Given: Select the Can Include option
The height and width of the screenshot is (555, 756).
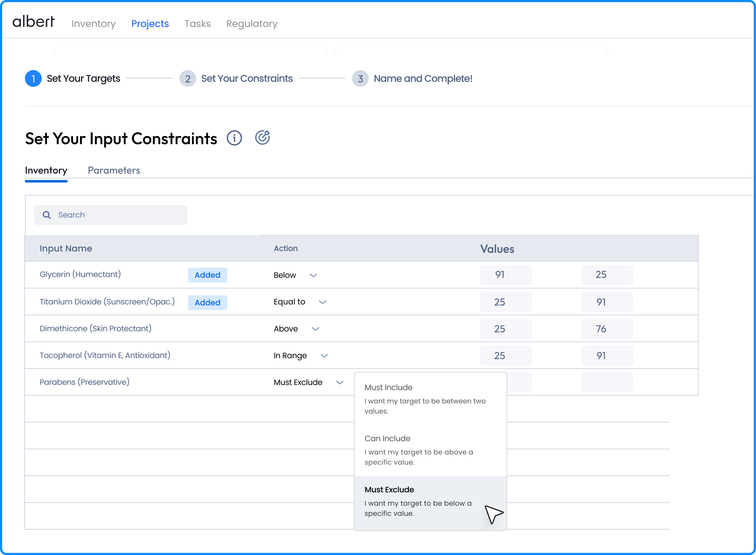Looking at the screenshot, I should click(x=387, y=439).
